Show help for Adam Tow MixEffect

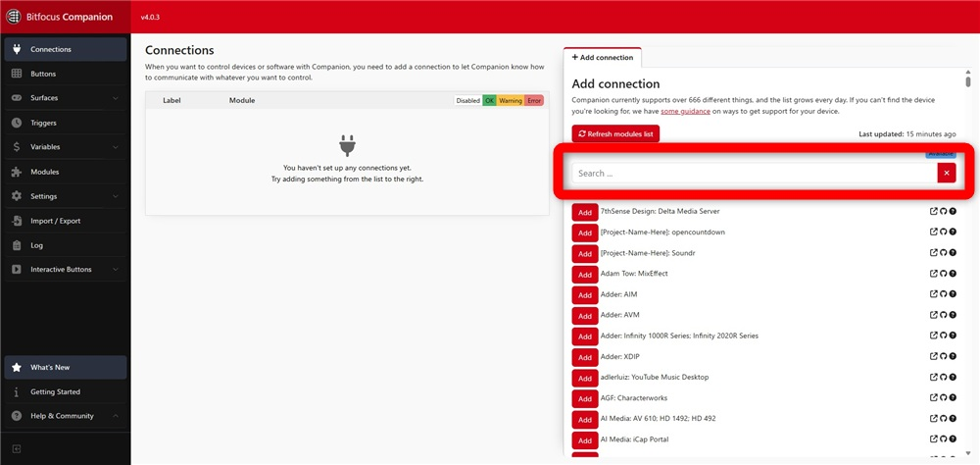click(953, 274)
